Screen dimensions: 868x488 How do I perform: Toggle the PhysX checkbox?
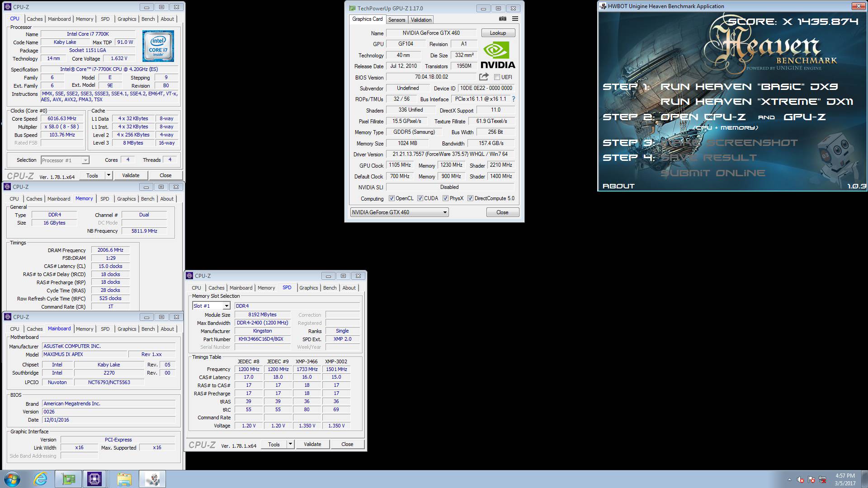pos(445,198)
